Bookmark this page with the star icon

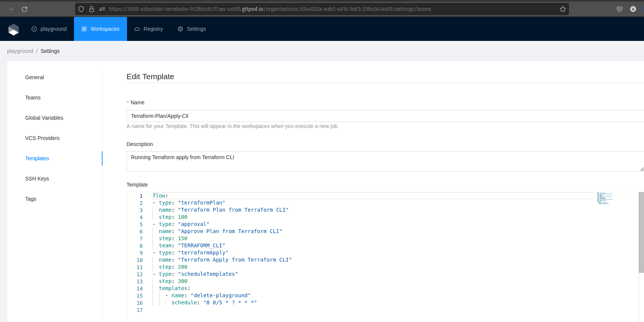tap(562, 9)
